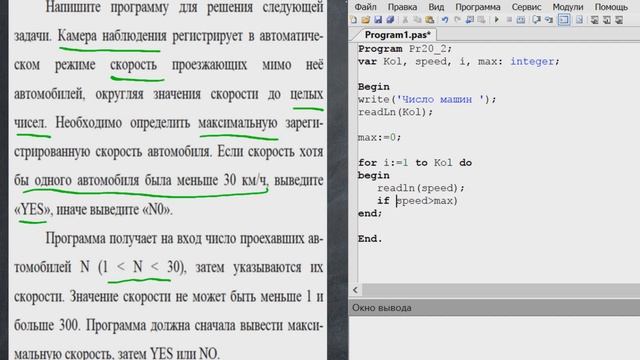Click the 'end;' code line

370,213
